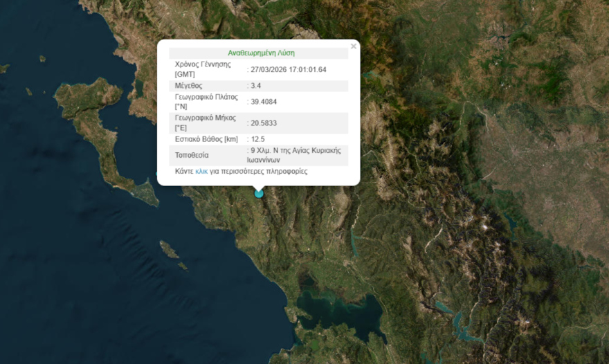Click the small Paxos island on the map

point(168,249)
